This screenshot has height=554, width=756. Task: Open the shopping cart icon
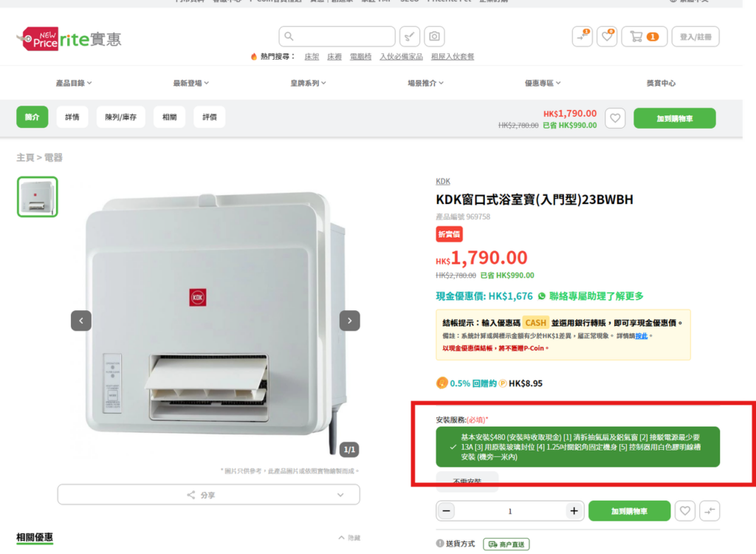point(644,37)
